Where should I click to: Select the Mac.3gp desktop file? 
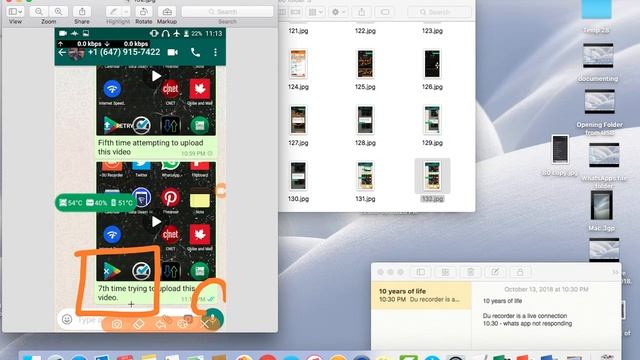point(602,205)
